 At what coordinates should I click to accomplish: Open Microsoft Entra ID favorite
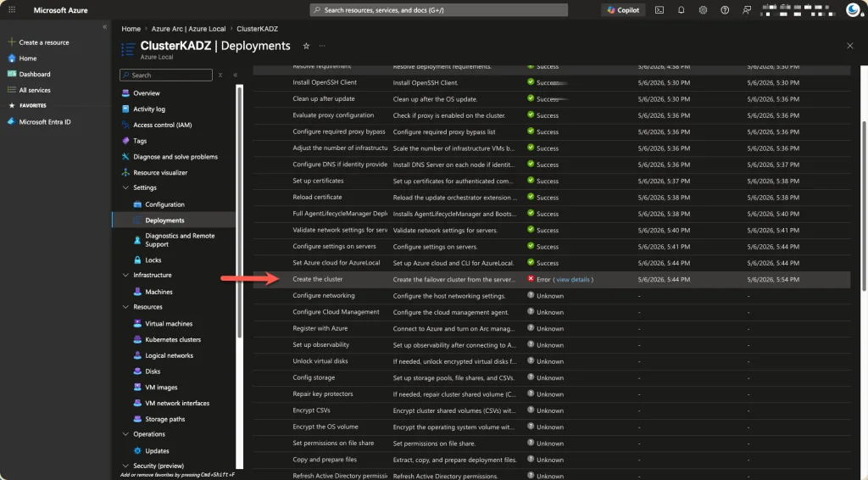click(45, 122)
